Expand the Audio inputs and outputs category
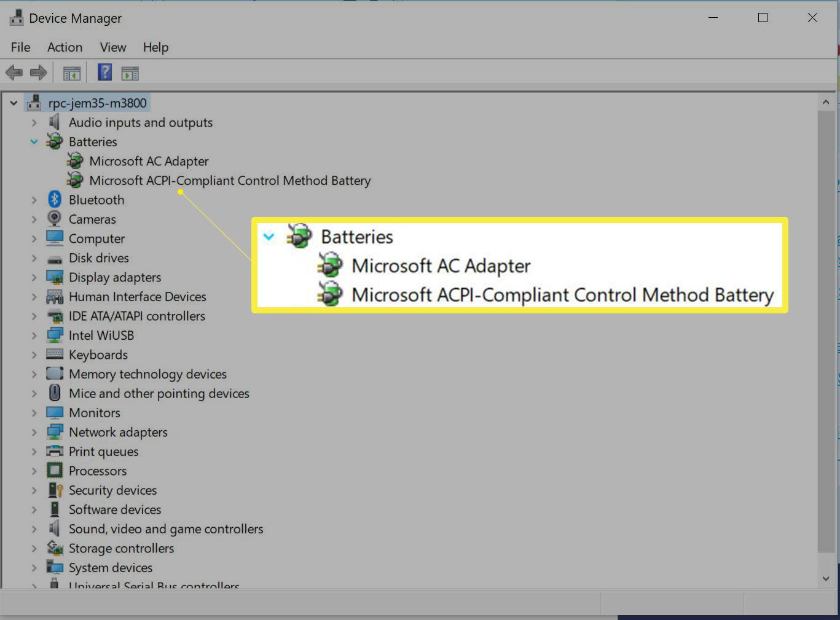This screenshot has width=840, height=620. (x=34, y=122)
